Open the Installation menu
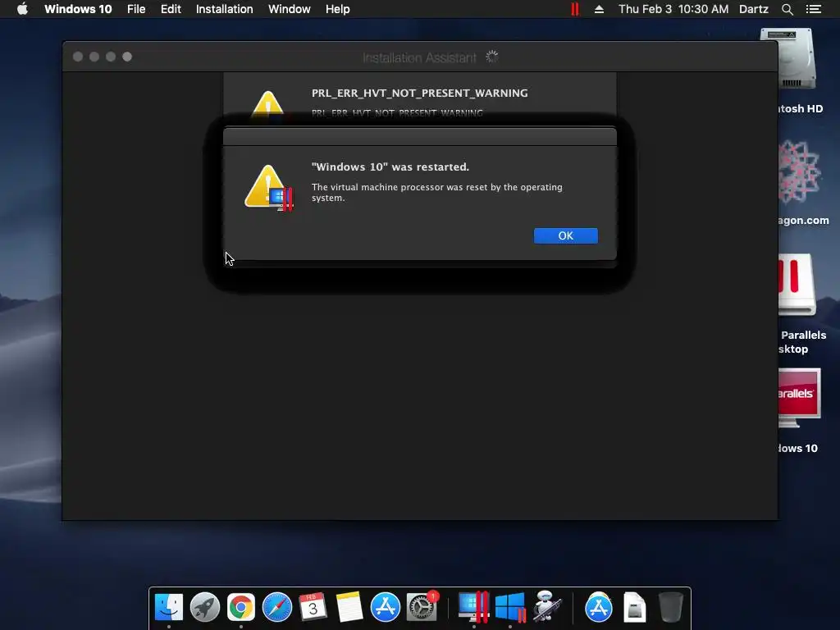 [224, 9]
